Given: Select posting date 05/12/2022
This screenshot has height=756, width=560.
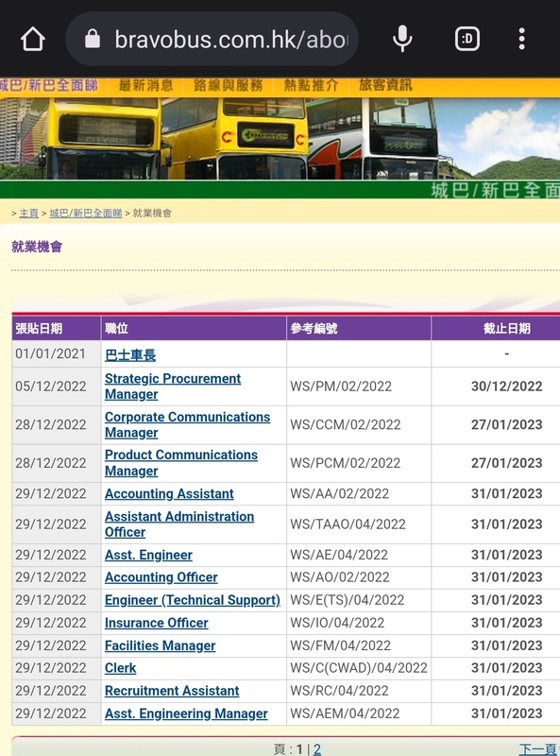Looking at the screenshot, I should (x=50, y=387).
